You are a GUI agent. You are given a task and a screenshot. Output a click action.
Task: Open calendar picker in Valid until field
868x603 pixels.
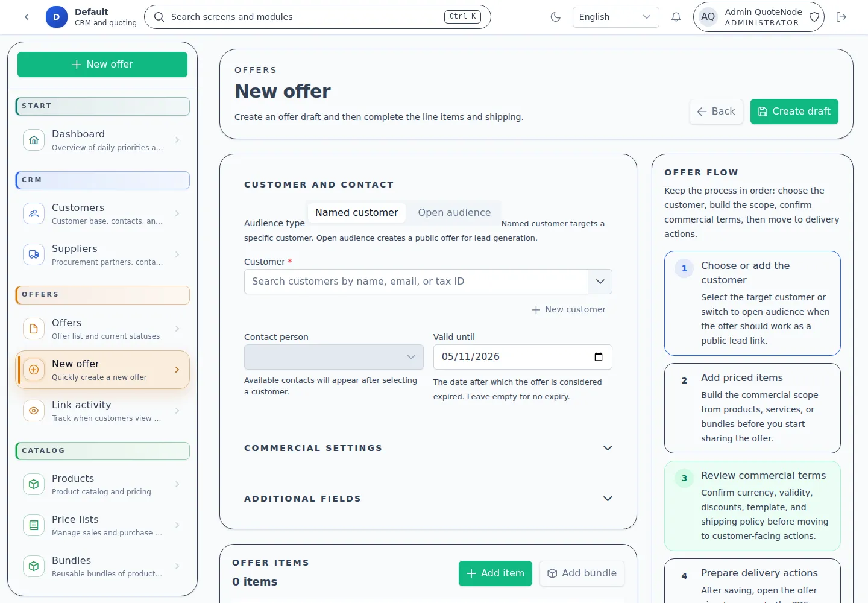(x=598, y=357)
